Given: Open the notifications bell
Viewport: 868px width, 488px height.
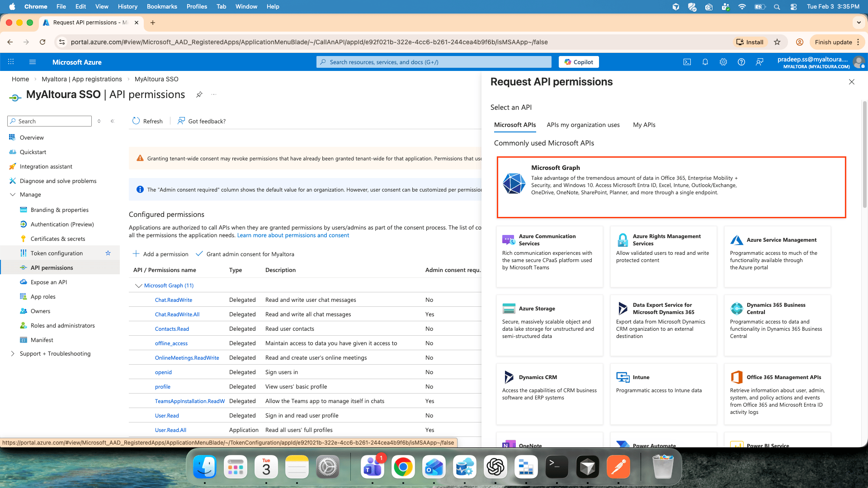Looking at the screenshot, I should tap(705, 62).
